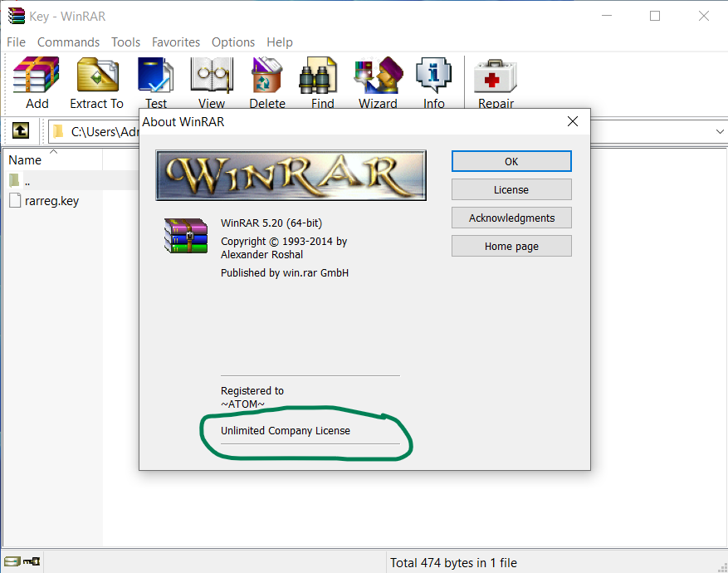
Task: Click 'Published by win.rar GmbH' text
Action: pos(285,272)
